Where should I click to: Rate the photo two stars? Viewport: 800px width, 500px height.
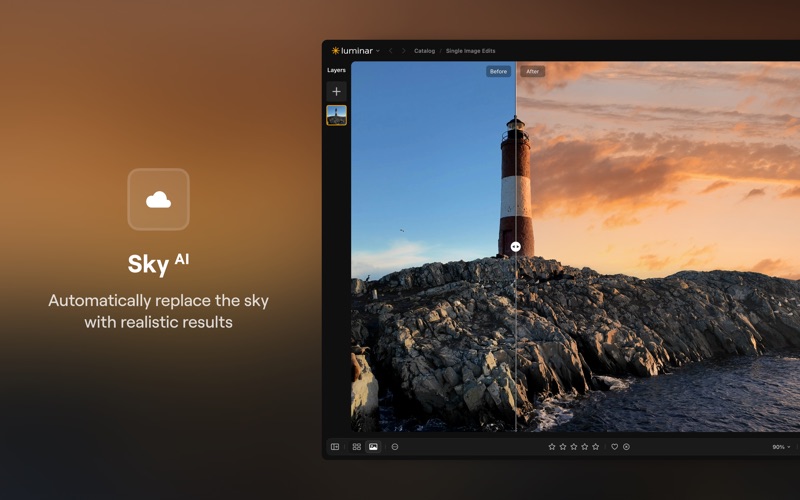(x=563, y=447)
